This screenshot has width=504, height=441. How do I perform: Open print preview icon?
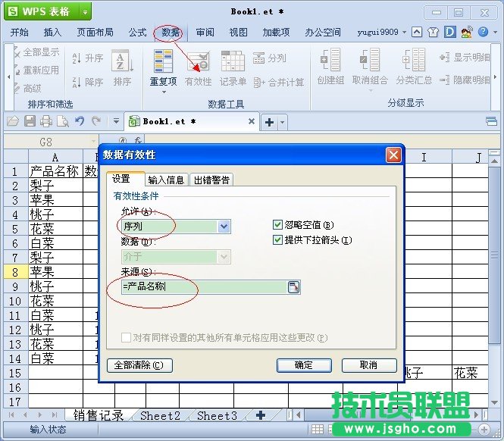click(63, 121)
